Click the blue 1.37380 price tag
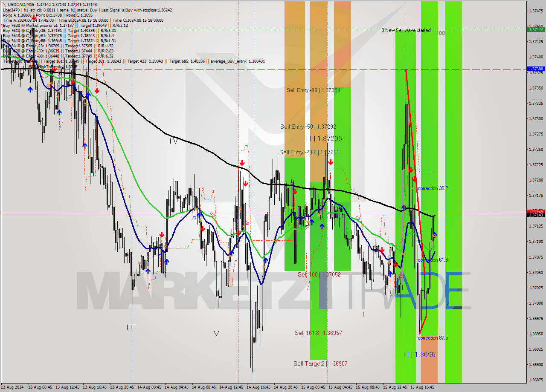546x392 pixels. (x=536, y=69)
